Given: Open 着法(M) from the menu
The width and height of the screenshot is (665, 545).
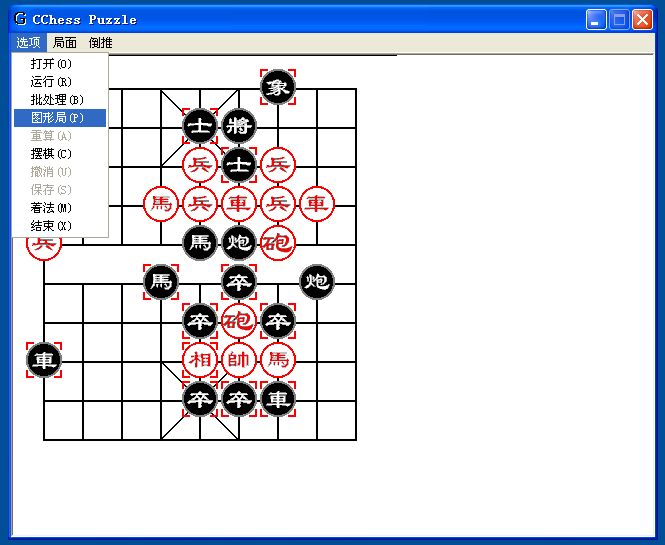Looking at the screenshot, I should tap(51, 208).
